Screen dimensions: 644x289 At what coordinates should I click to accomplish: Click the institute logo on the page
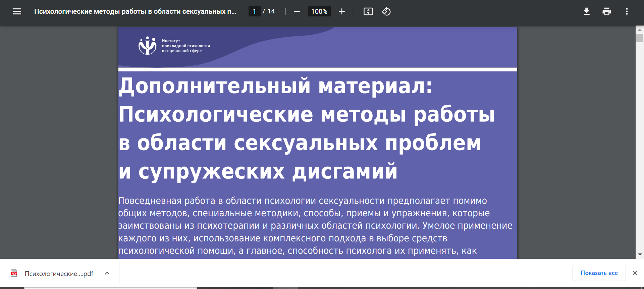click(x=148, y=46)
